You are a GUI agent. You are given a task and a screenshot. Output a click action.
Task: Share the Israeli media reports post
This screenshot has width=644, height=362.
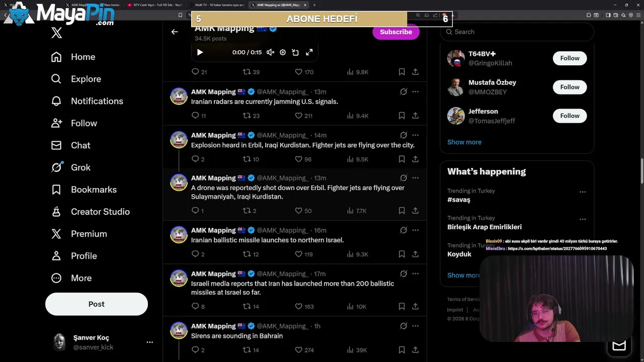[x=415, y=306]
